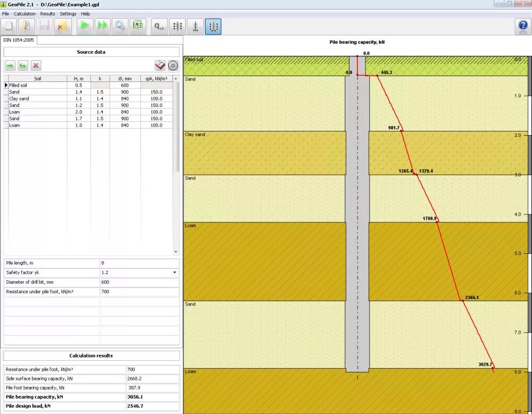Click the k column header
This screenshot has height=414, width=532.
100,78
